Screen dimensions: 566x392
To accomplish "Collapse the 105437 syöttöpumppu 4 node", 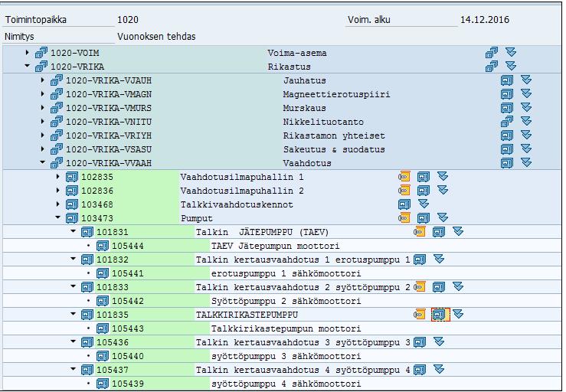I will point(74,369).
